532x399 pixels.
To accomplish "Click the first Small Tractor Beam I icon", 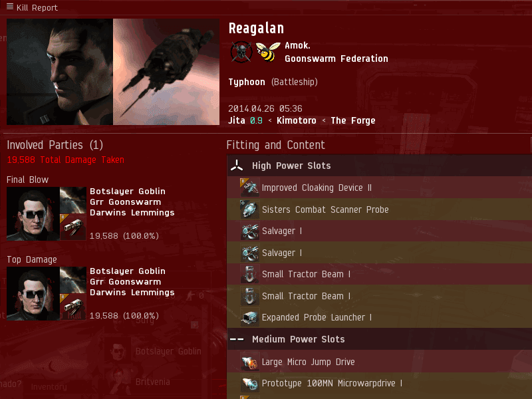I will [250, 274].
